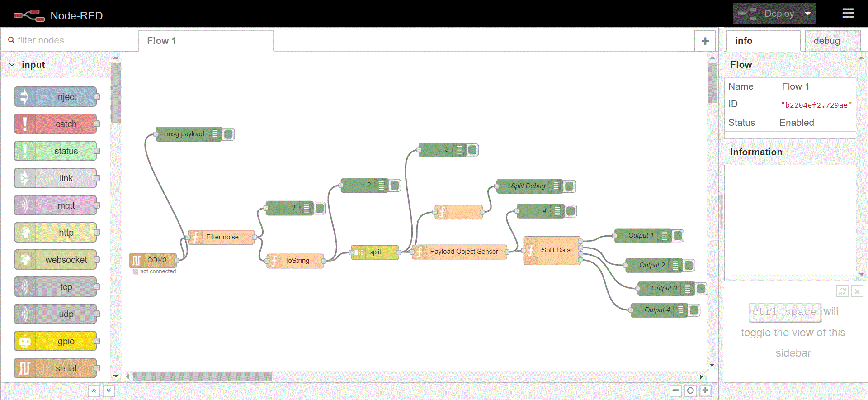The image size is (868, 400).
Task: Click the horizontal canvas scrollbar thumb
Action: pyautogui.click(x=202, y=376)
